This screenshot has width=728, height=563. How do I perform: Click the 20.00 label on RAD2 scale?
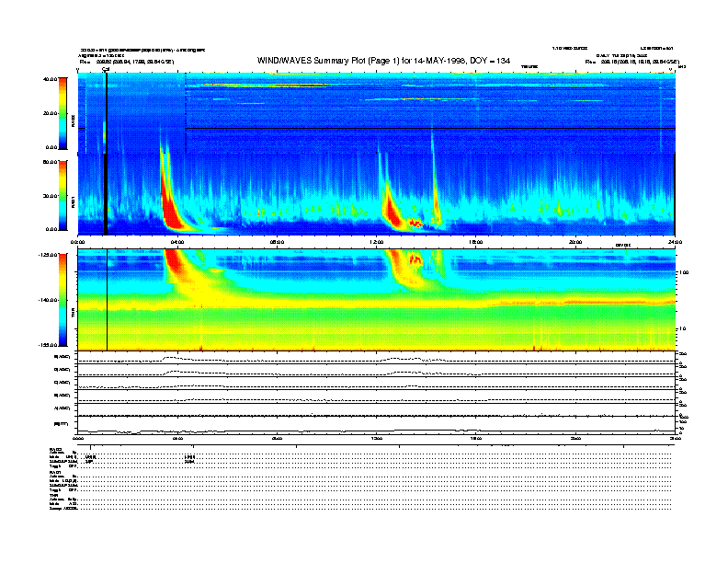(50, 113)
